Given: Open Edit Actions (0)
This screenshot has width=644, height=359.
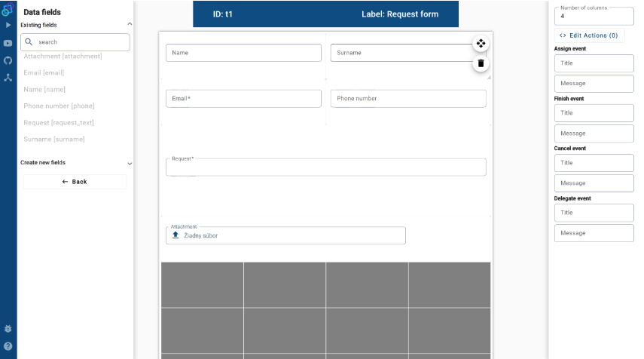Looking at the screenshot, I should (x=589, y=35).
